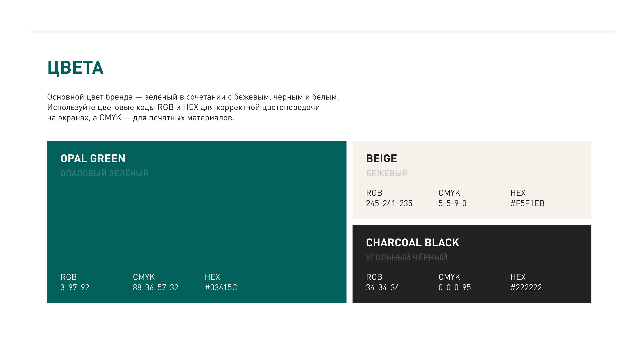Click the Beige RGB value 245-241-235

(389, 204)
